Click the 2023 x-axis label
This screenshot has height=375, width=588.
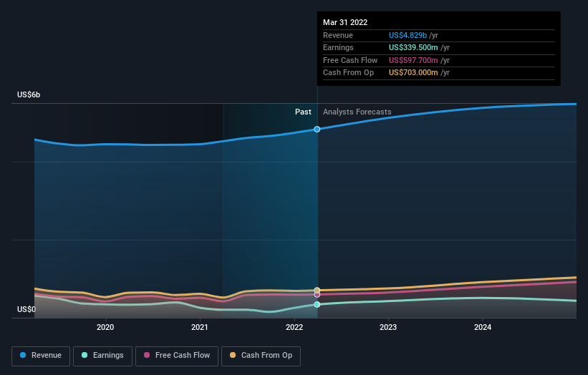point(387,328)
